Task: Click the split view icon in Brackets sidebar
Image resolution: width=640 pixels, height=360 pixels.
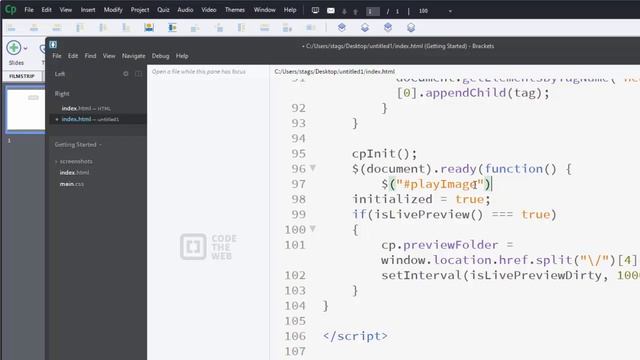Action: point(138,74)
